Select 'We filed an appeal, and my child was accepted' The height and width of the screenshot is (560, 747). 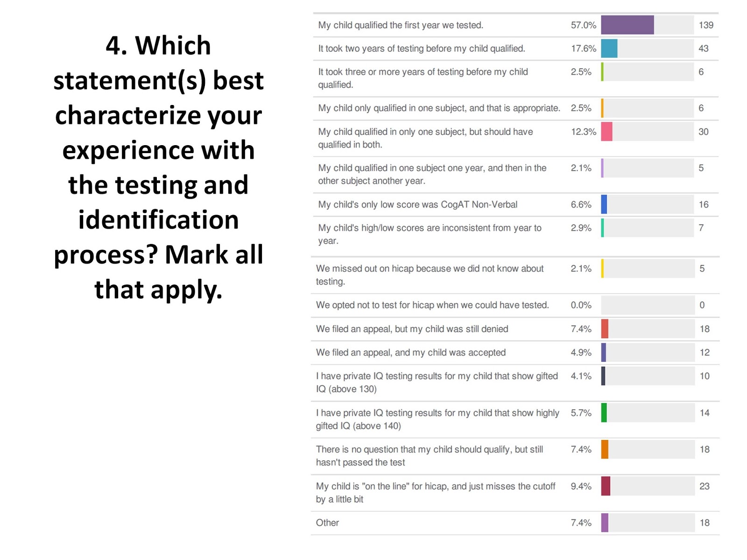point(411,352)
